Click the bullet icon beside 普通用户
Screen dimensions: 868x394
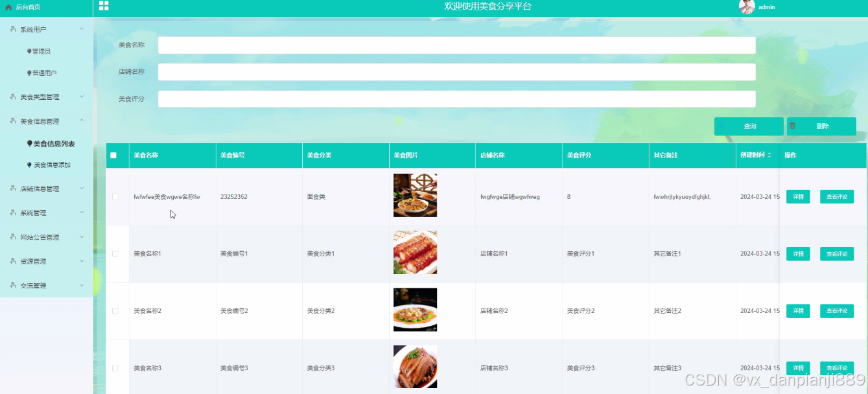(29, 73)
